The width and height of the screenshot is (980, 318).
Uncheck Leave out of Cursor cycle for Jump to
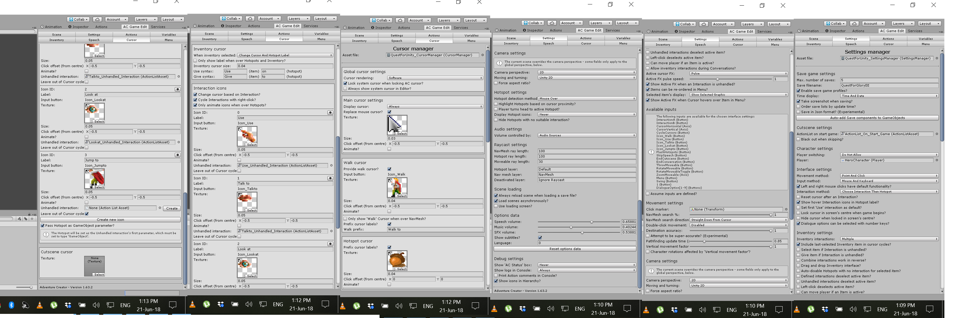coord(87,214)
